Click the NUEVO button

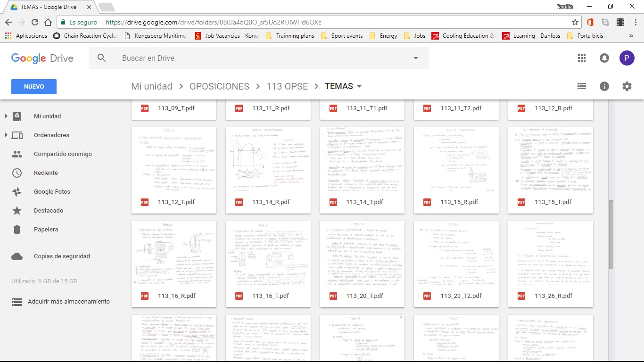click(34, 87)
